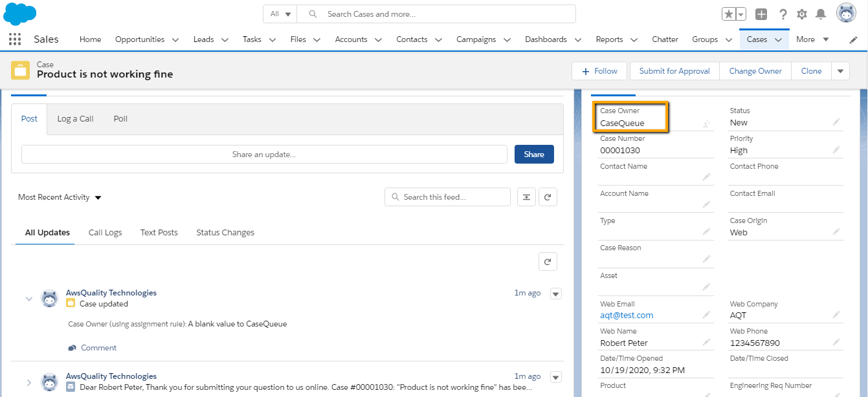This screenshot has height=397, width=868.
Task: Click the Case briefcase icon in header
Action: click(21, 70)
